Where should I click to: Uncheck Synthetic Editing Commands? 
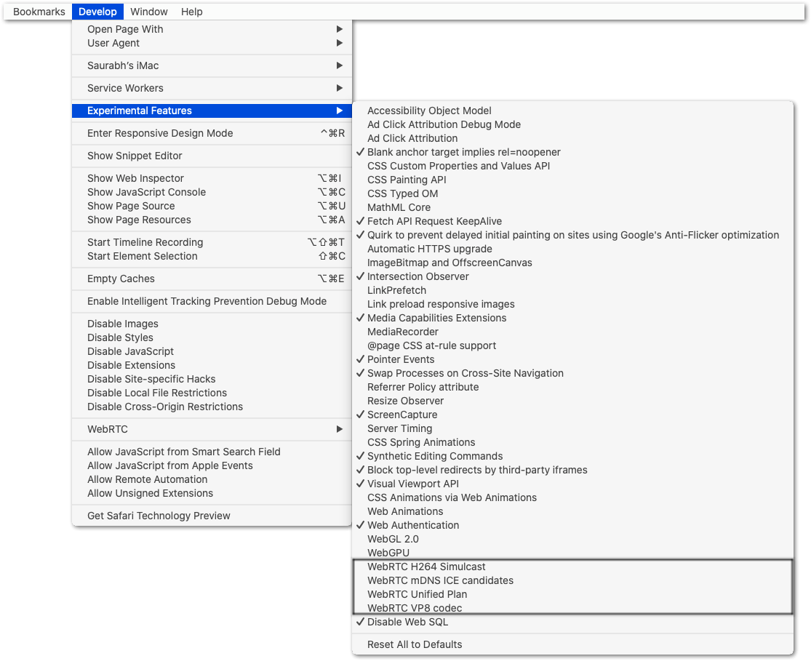(572, 456)
